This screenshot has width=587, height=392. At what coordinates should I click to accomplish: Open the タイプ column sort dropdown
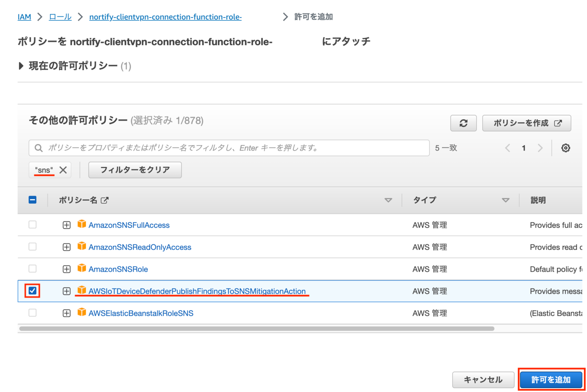[505, 200]
